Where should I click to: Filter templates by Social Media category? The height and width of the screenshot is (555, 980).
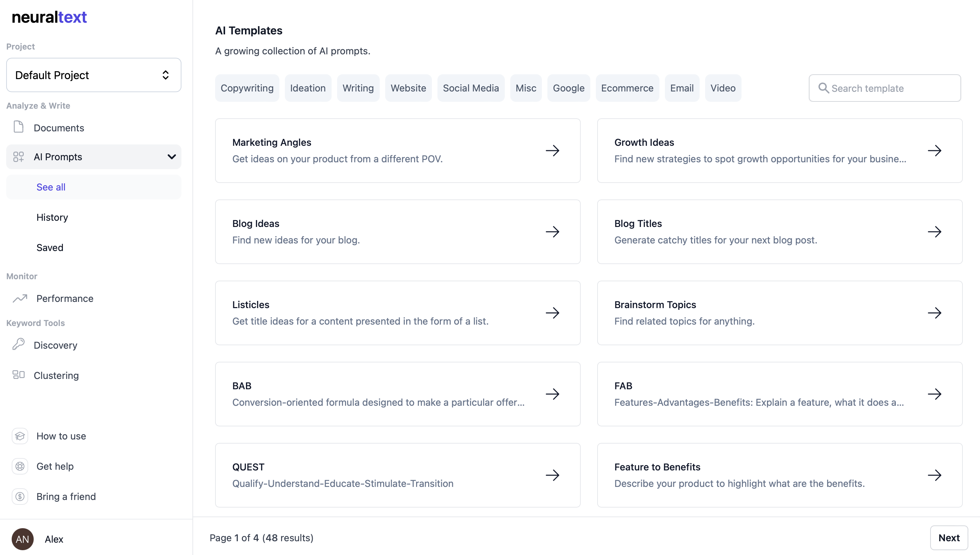pyautogui.click(x=470, y=88)
